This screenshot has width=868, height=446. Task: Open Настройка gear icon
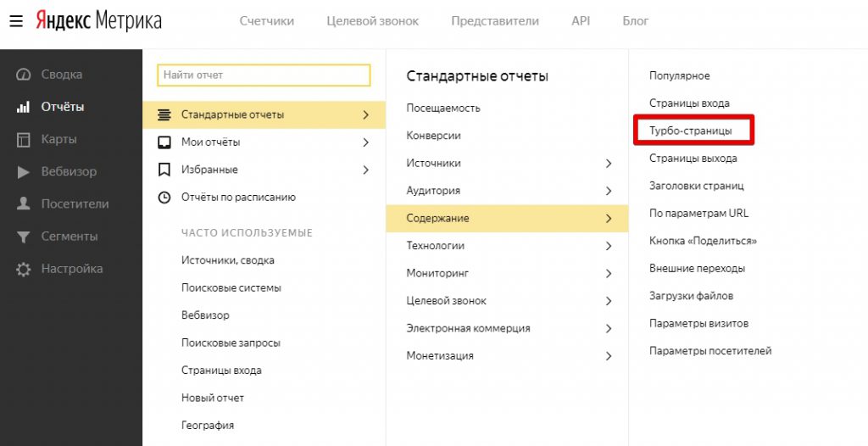(x=24, y=269)
